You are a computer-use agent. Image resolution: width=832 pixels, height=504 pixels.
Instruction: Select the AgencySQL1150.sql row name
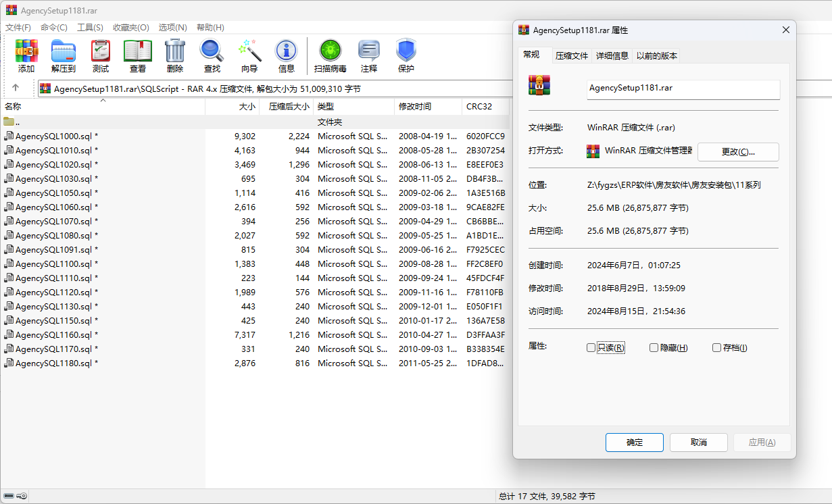(x=57, y=320)
